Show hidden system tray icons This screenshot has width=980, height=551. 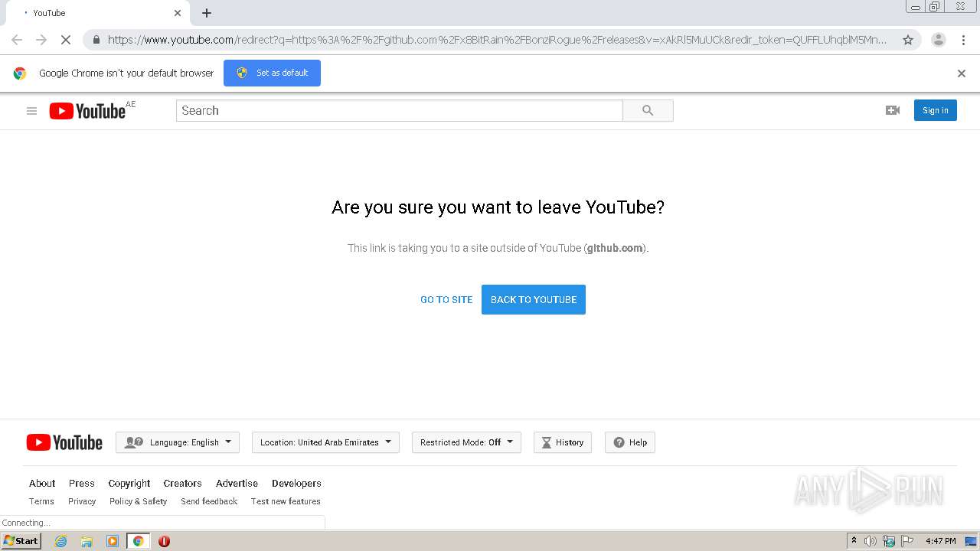pyautogui.click(x=854, y=541)
